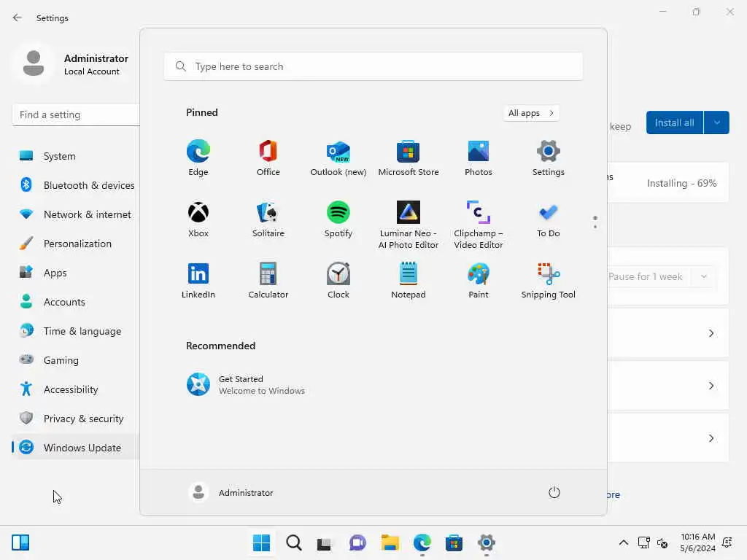Go to next page of pinned apps
747x560 pixels.
pos(595,227)
